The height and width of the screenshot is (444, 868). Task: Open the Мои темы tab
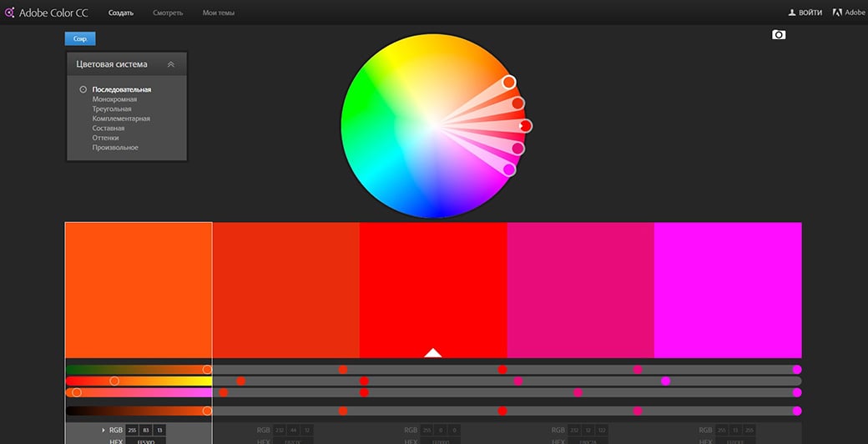pyautogui.click(x=219, y=13)
